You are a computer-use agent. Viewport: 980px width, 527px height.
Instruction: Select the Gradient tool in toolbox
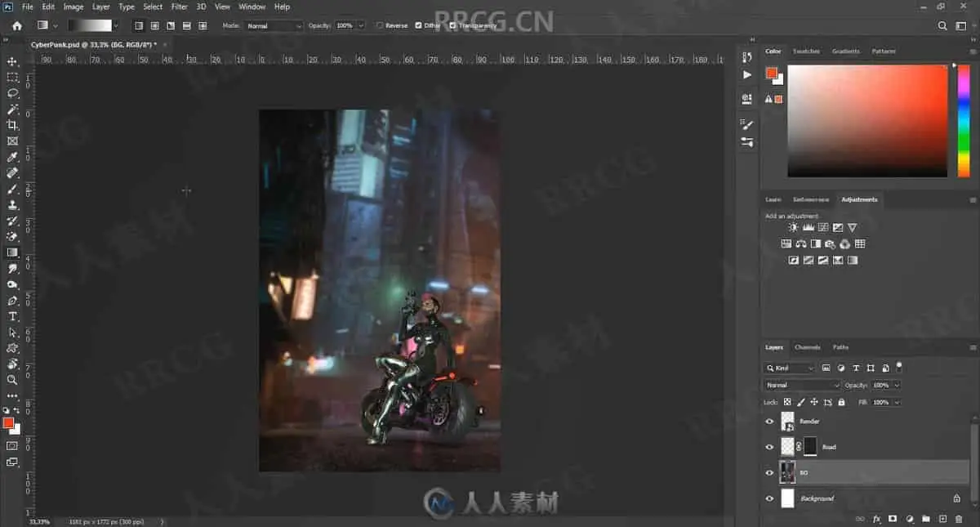click(x=12, y=252)
